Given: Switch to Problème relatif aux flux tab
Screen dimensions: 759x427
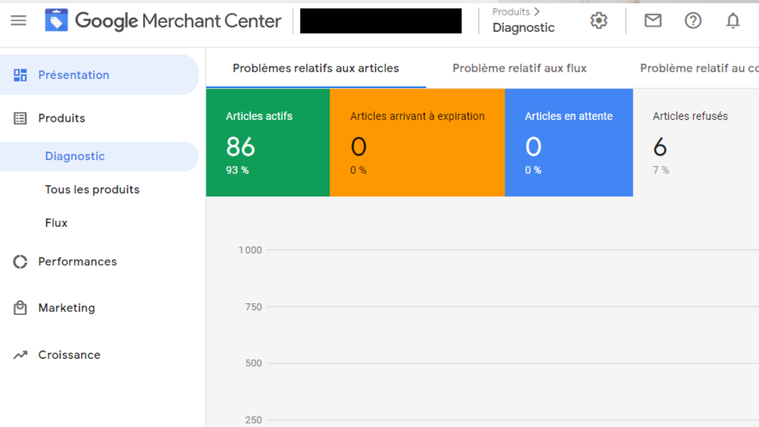Looking at the screenshot, I should [x=519, y=68].
